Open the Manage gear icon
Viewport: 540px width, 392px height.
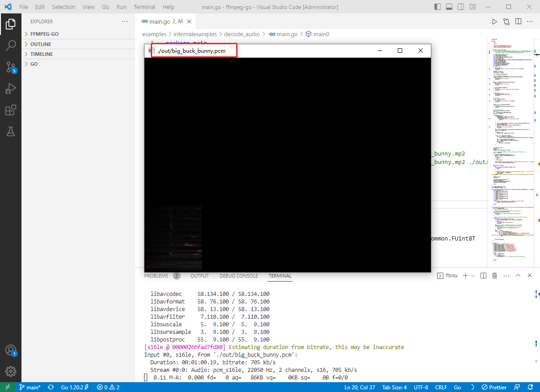[x=11, y=371]
